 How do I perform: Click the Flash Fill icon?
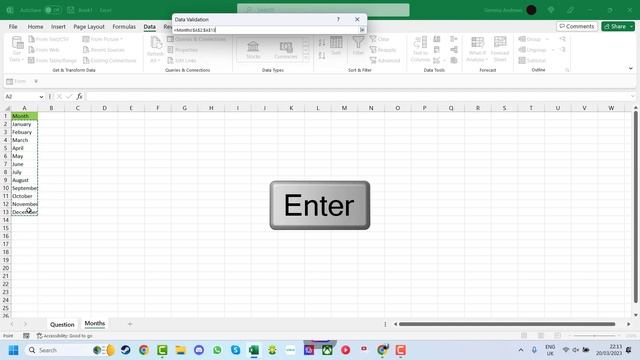click(x=437, y=39)
